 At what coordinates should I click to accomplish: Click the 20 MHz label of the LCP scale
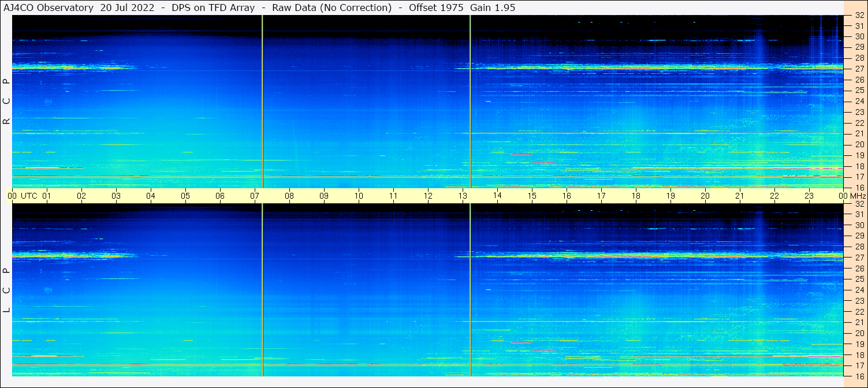click(859, 333)
